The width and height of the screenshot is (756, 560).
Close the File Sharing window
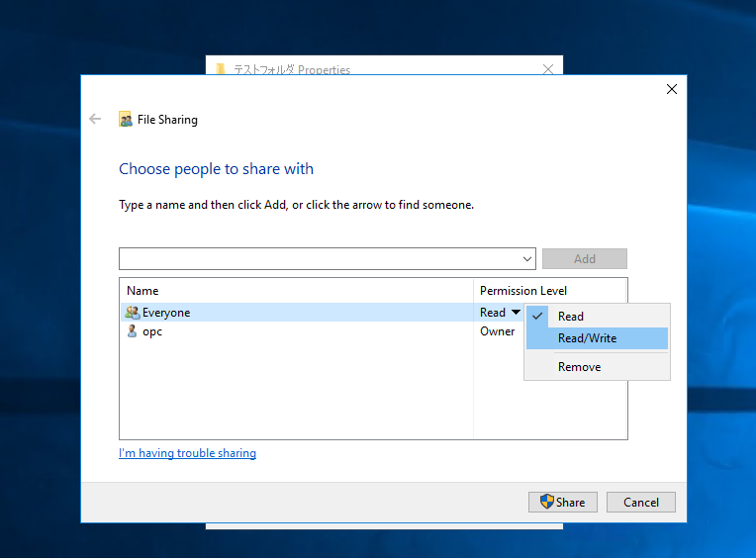pyautogui.click(x=672, y=89)
